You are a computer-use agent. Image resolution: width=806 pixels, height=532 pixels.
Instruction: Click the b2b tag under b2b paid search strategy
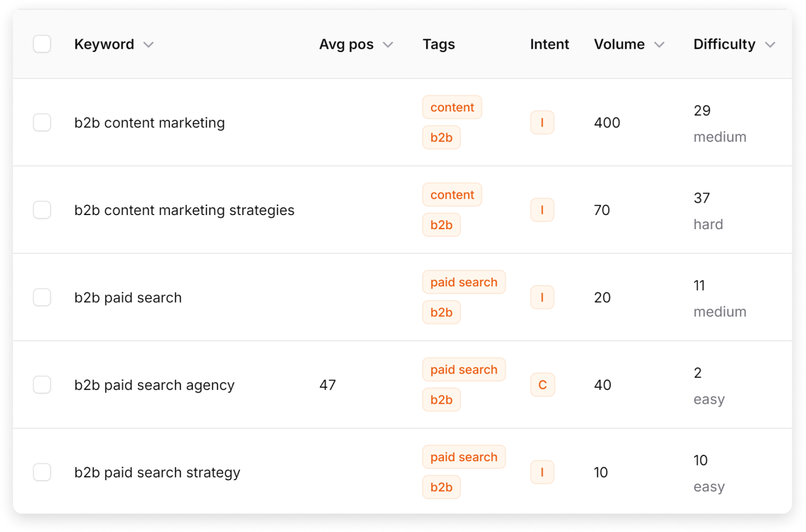point(441,487)
